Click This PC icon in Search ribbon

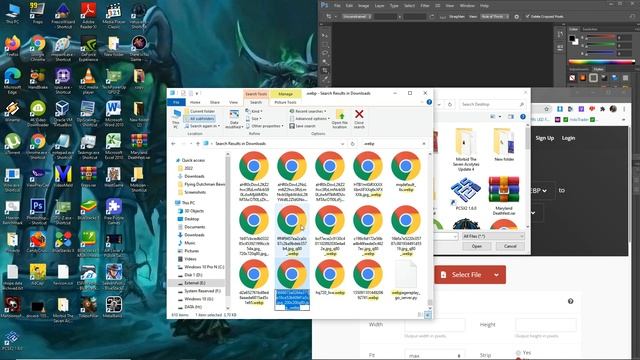(x=176, y=119)
